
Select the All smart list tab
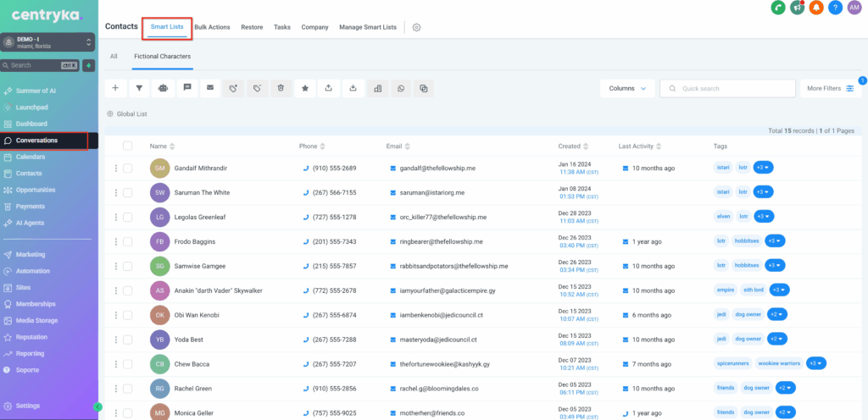pyautogui.click(x=114, y=57)
